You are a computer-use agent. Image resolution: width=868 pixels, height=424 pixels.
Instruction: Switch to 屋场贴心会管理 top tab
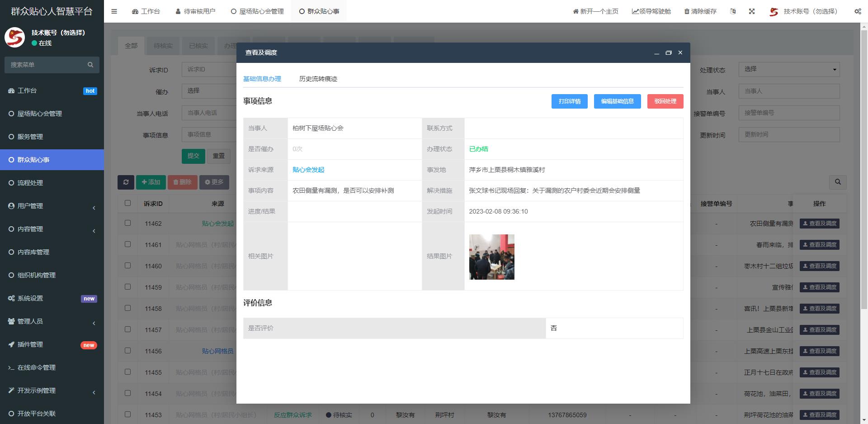pos(257,11)
